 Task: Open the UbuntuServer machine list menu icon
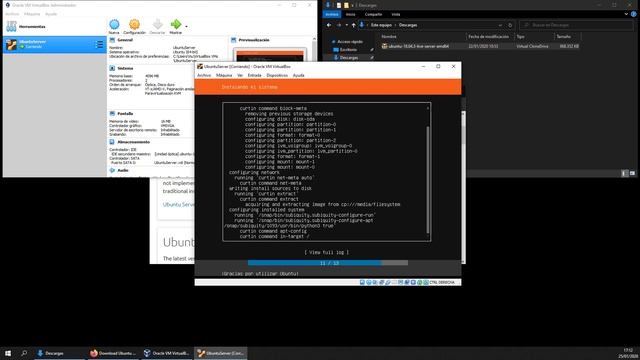99,44
